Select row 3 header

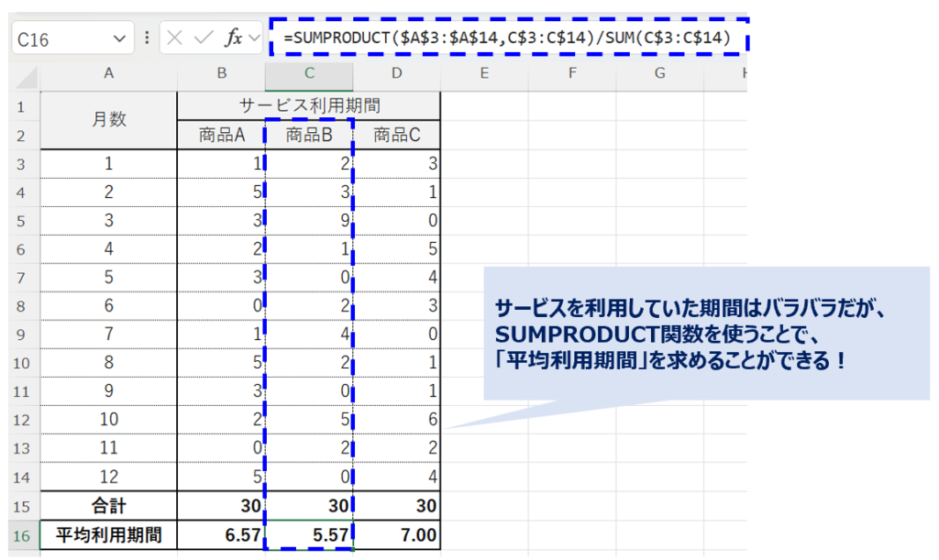21,164
